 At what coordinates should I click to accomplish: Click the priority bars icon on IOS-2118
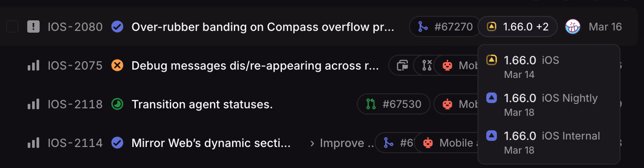click(x=33, y=104)
